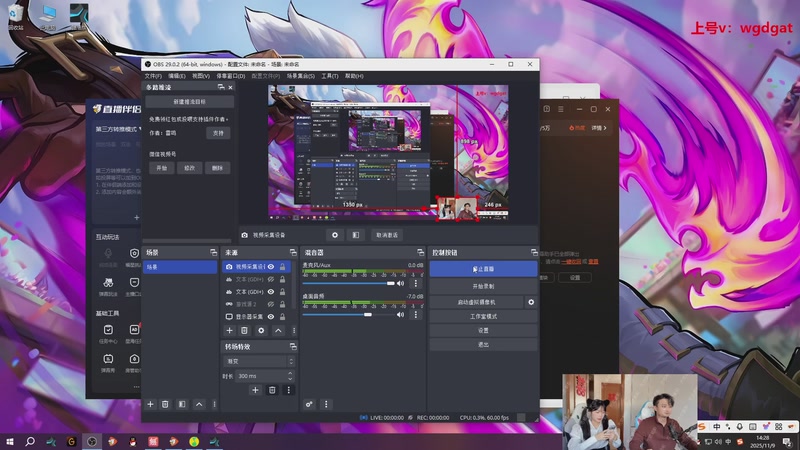Toggle the lock on the 视频采集设备 source

[282, 267]
